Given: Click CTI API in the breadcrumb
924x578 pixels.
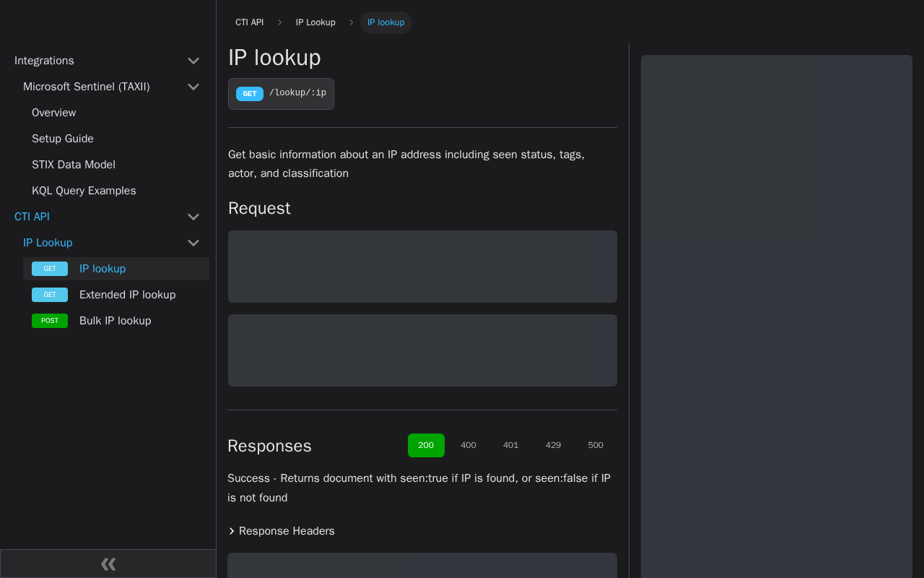Looking at the screenshot, I should tap(249, 22).
